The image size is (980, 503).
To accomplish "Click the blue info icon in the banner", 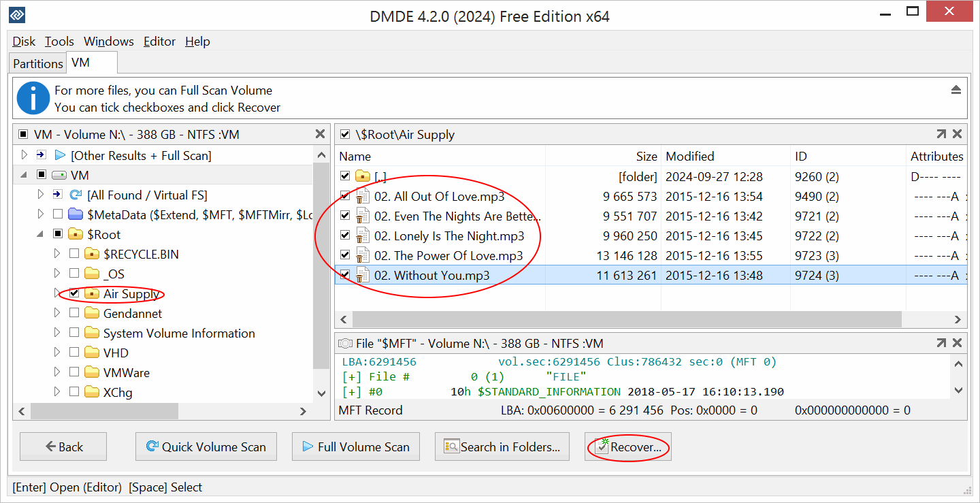I will pos(33,99).
